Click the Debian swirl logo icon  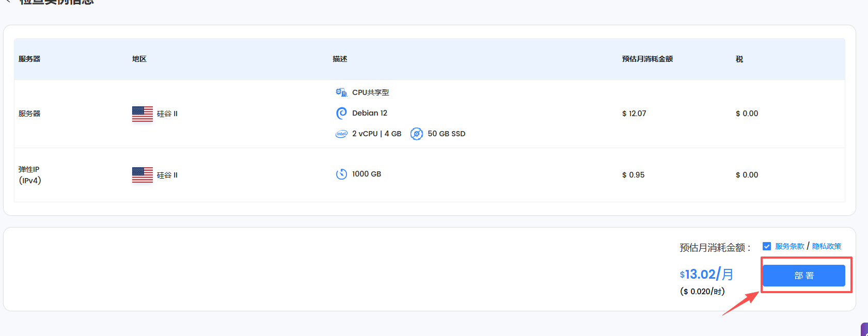(x=341, y=113)
